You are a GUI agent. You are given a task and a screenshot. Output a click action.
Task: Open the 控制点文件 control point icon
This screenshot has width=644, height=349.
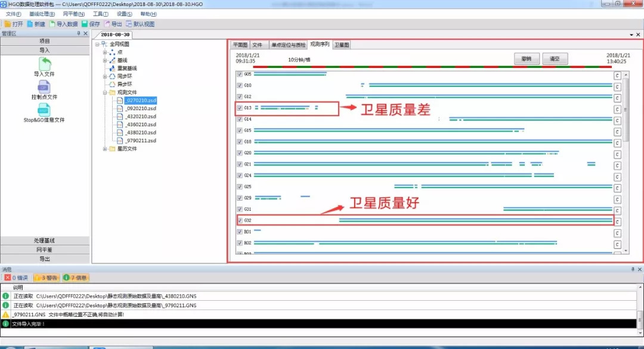pos(45,87)
